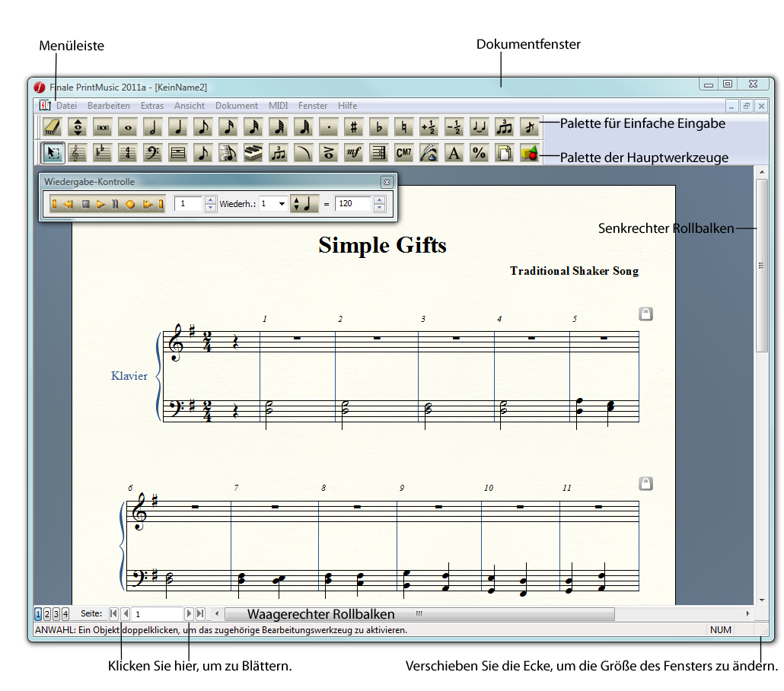Click the half step down tool
The width and height of the screenshot is (784, 691).
coord(454,128)
